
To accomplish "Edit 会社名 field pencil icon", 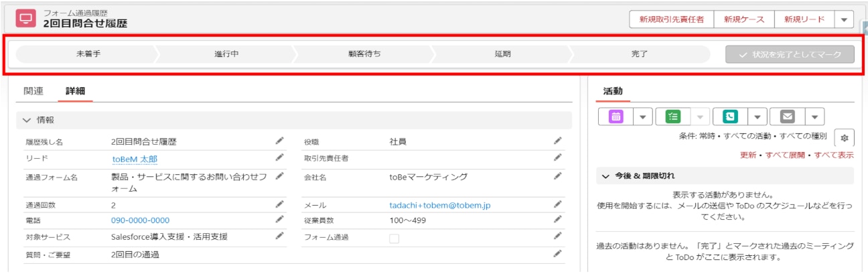I will [557, 177].
